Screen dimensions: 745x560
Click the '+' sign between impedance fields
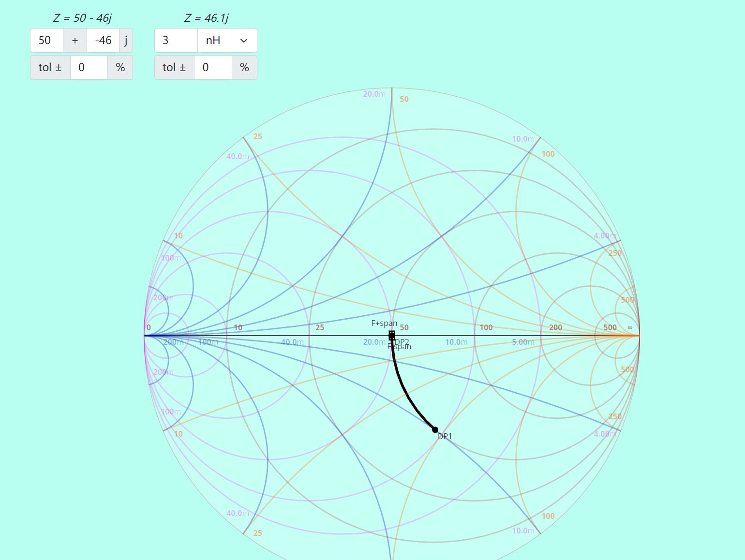tap(75, 41)
